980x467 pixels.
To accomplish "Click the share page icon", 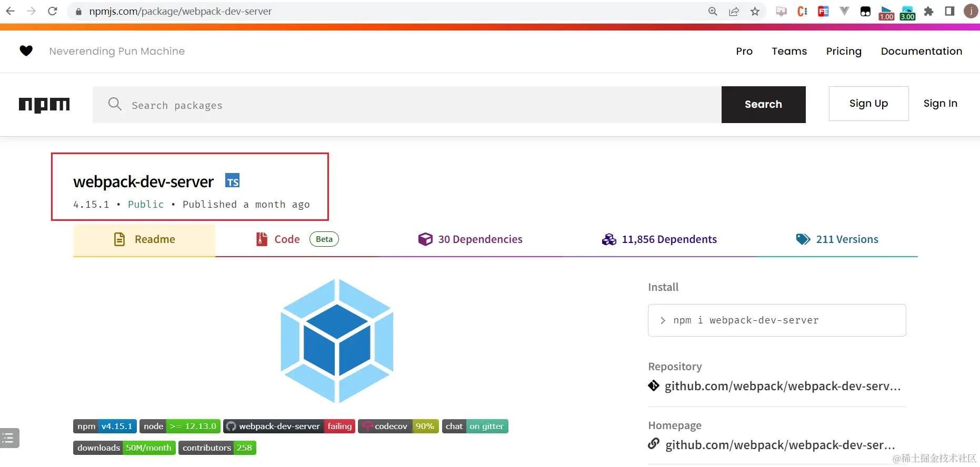I will point(734,11).
